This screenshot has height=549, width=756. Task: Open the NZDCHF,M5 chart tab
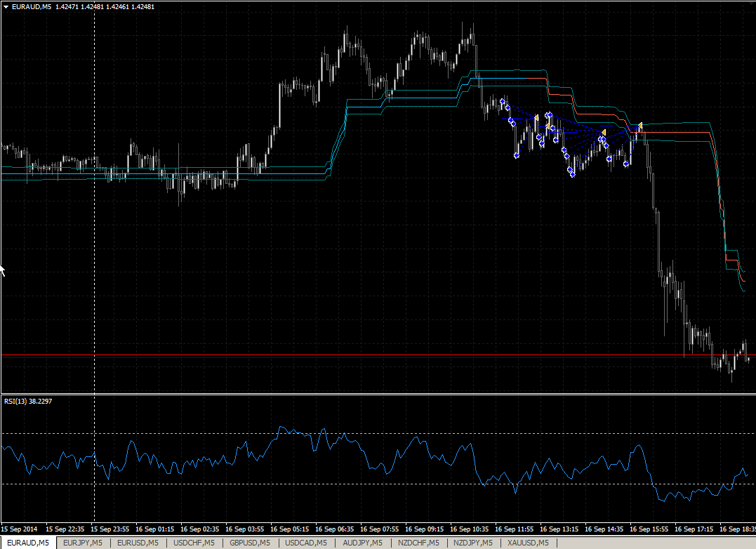tap(418, 543)
